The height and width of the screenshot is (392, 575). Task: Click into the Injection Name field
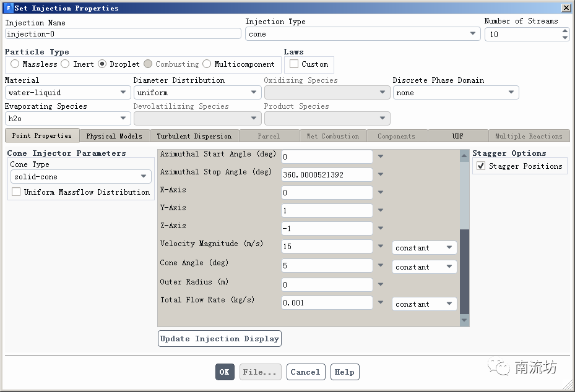(x=123, y=34)
